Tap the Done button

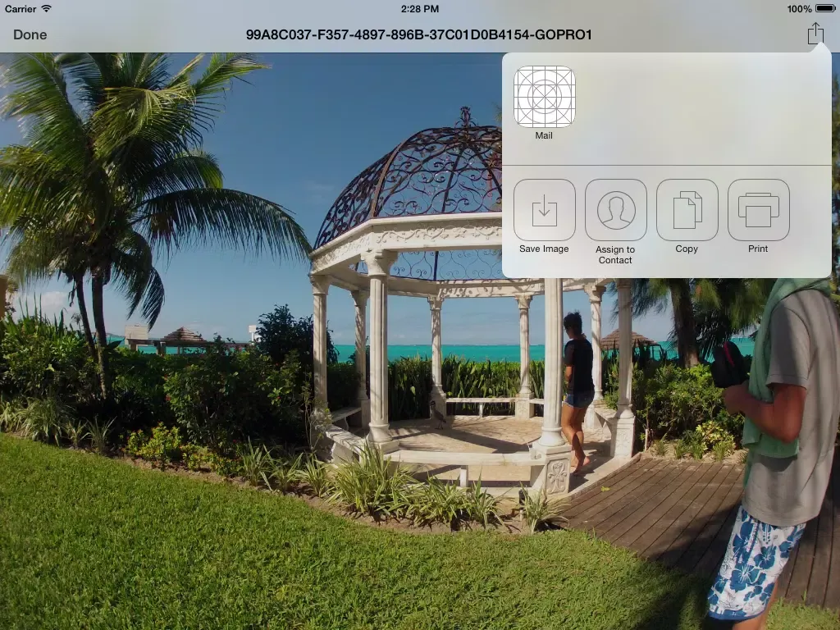point(30,34)
